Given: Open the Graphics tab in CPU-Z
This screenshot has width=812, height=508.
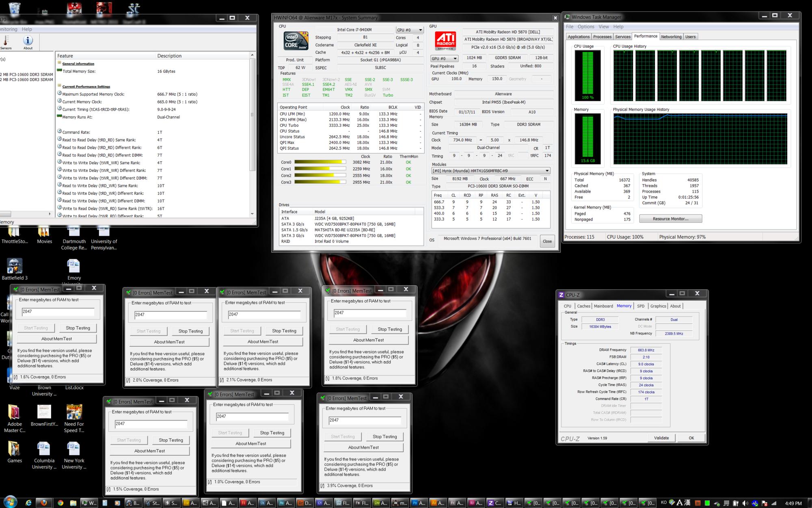Looking at the screenshot, I should pyautogui.click(x=658, y=306).
